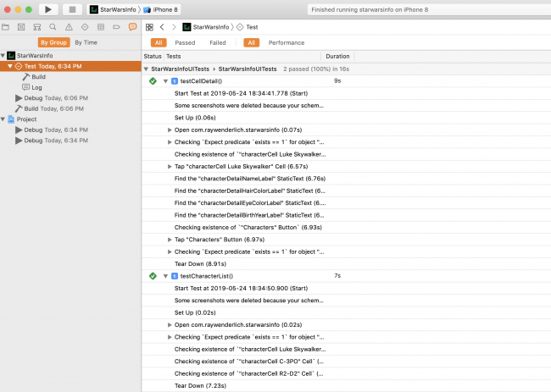Open the Find navigator magnifier icon
The image size is (551, 392).
(53, 27)
